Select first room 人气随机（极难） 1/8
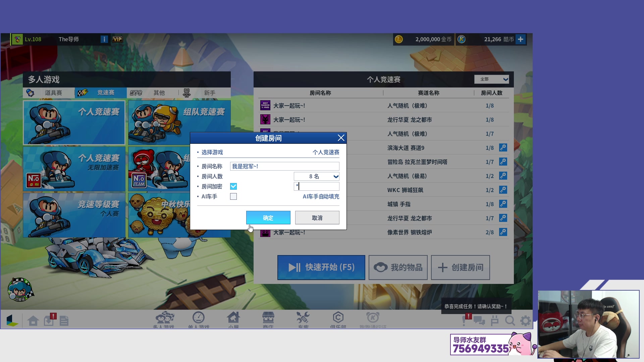The height and width of the screenshot is (362, 644). pos(384,106)
